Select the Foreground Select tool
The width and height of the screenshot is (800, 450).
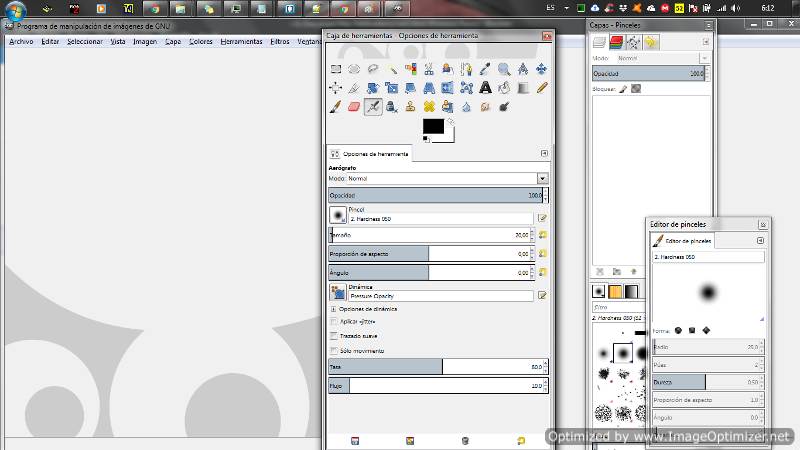click(x=448, y=69)
